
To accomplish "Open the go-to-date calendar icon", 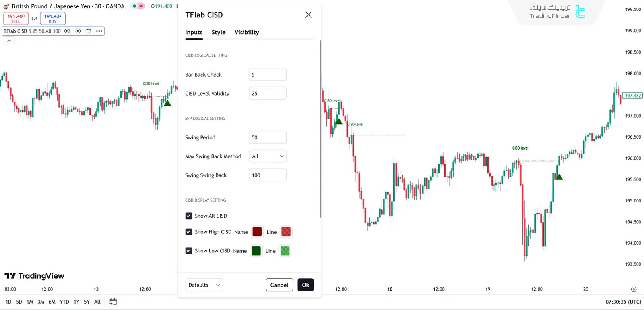I will (x=113, y=301).
